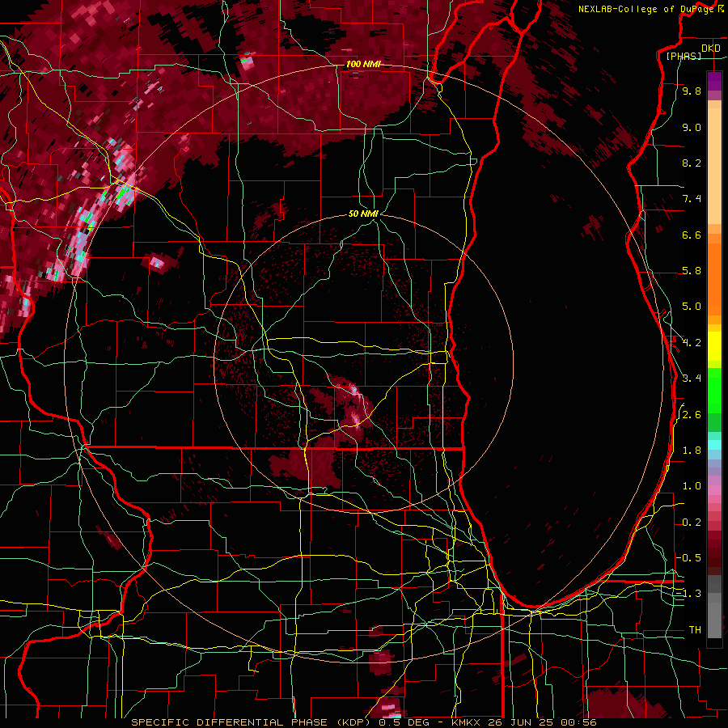Click the 2.6 value on the color scale
Image resolution: width=728 pixels, height=728 pixels.
click(x=692, y=415)
